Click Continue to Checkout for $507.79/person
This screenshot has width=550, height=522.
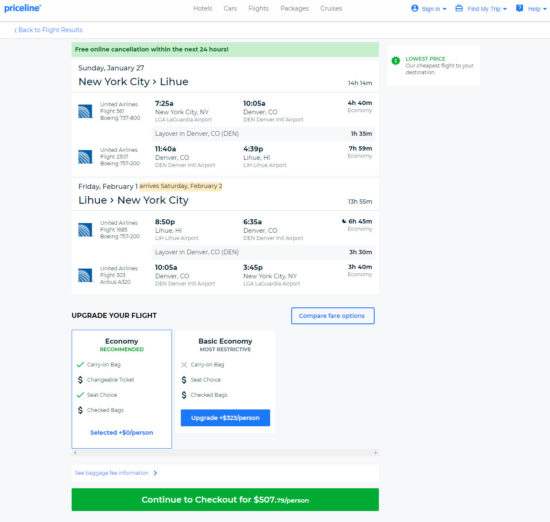(x=225, y=500)
